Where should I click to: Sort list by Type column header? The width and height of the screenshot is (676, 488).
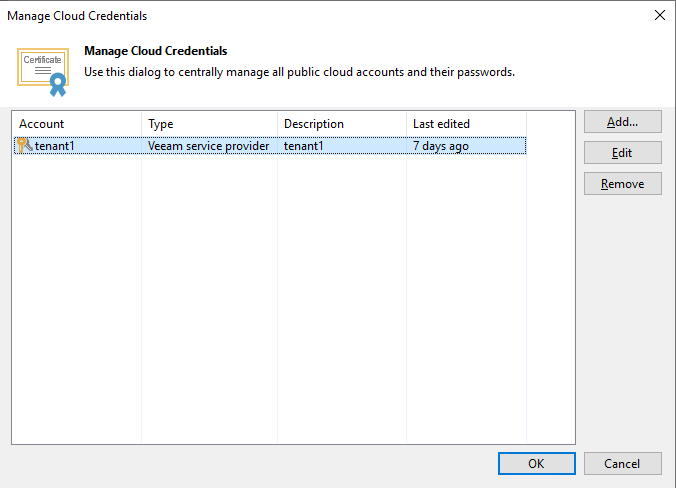tap(210, 124)
